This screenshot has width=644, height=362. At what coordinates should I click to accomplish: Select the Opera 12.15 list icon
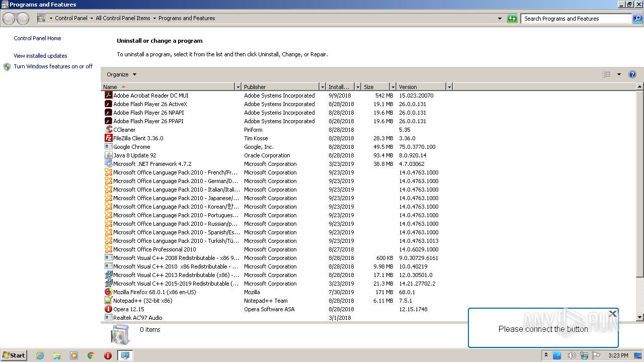[108, 309]
